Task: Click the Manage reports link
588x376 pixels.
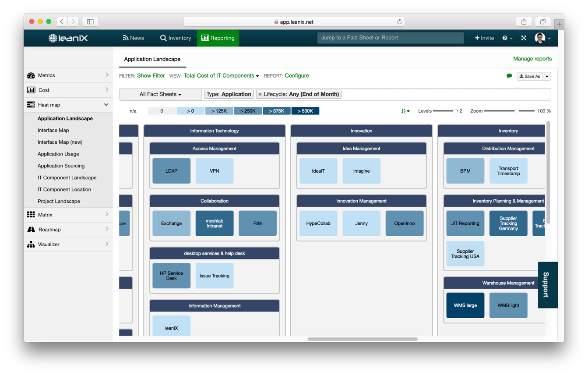Action: pos(532,58)
